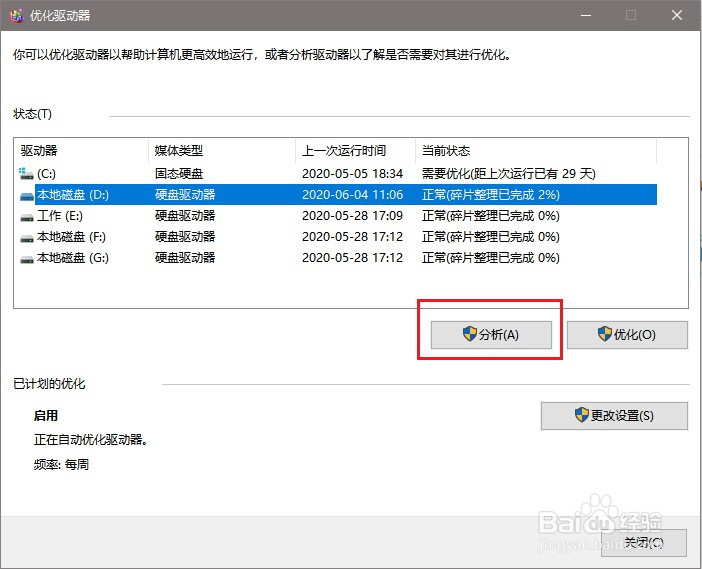
Task: Click the G: row status 正常 0% cell
Action: coord(491,257)
